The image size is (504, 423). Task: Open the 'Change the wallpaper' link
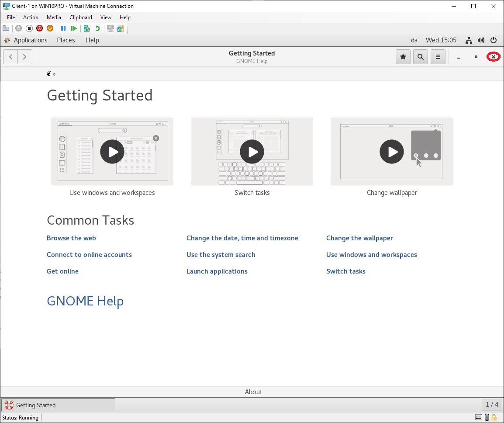360,238
